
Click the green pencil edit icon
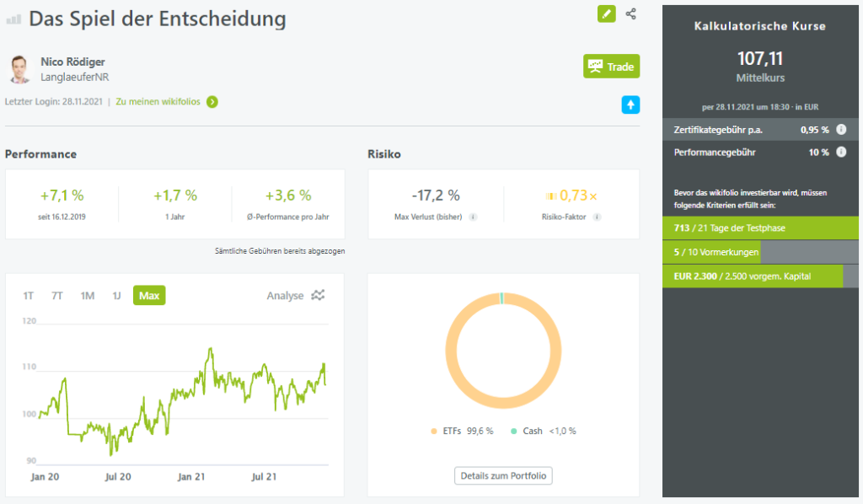pos(607,13)
